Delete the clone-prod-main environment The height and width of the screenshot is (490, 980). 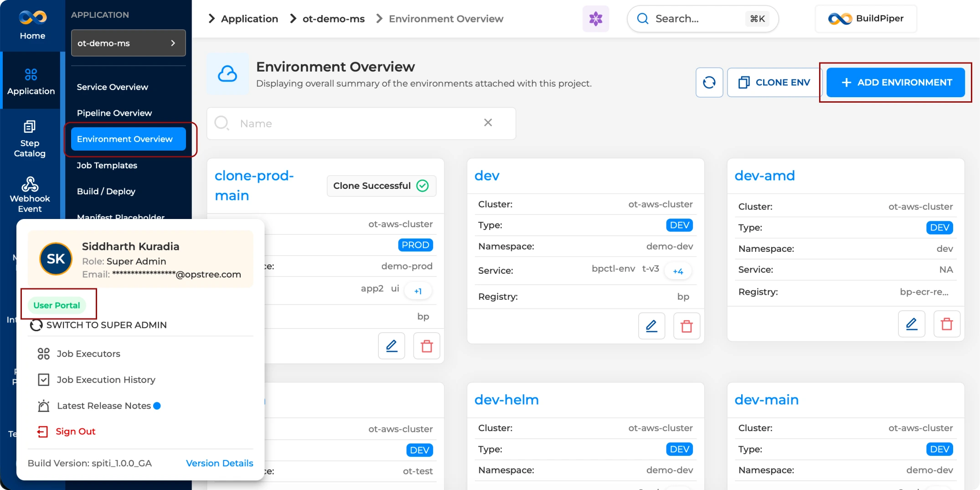click(427, 346)
